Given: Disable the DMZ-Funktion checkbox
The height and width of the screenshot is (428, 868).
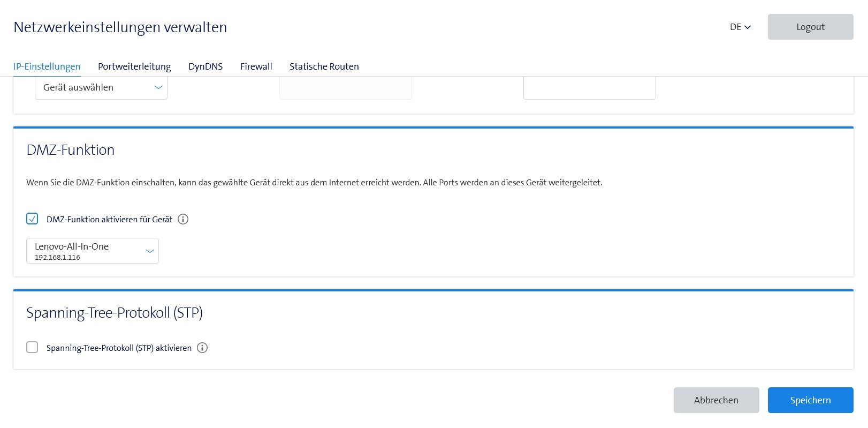Looking at the screenshot, I should pyautogui.click(x=32, y=219).
